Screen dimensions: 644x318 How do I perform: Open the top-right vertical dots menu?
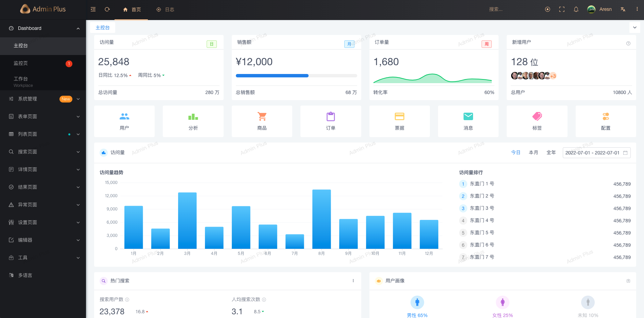[x=637, y=9]
